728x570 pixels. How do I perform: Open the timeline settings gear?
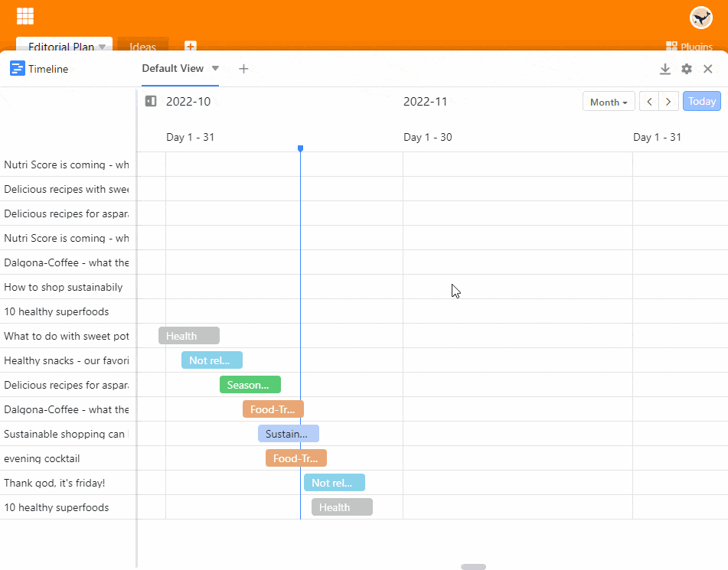686,68
